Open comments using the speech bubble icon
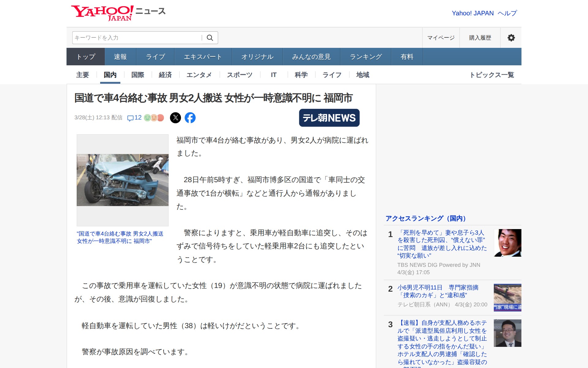This screenshot has width=588, height=368. [131, 118]
